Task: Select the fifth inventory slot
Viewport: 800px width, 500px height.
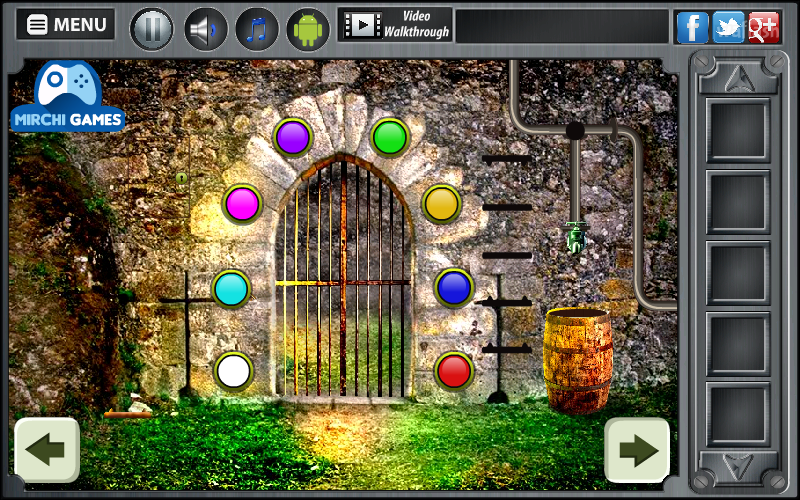Action: (738, 414)
